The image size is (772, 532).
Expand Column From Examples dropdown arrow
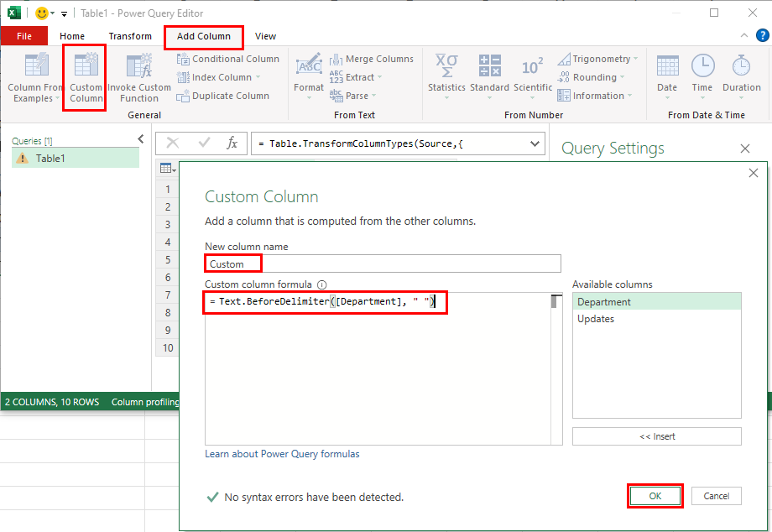click(x=57, y=99)
